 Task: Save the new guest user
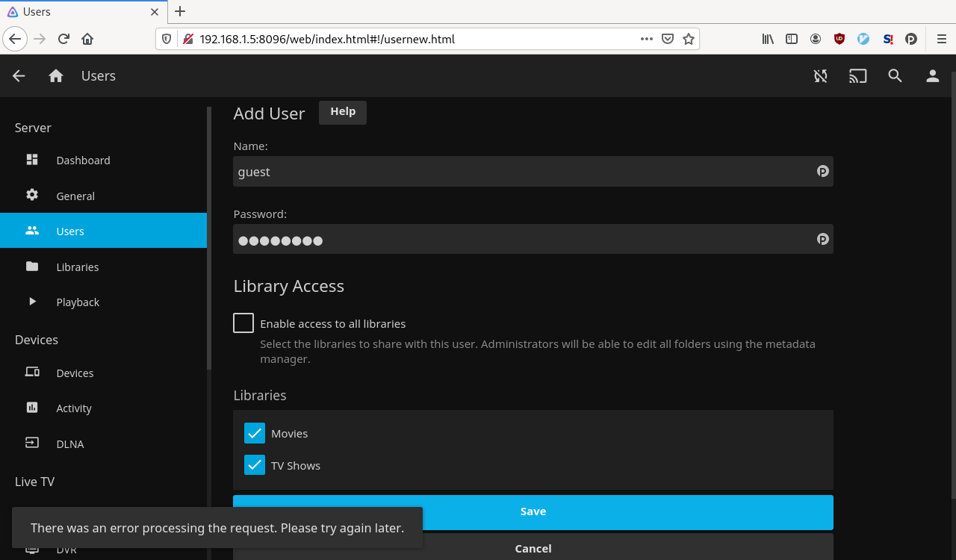click(x=533, y=511)
